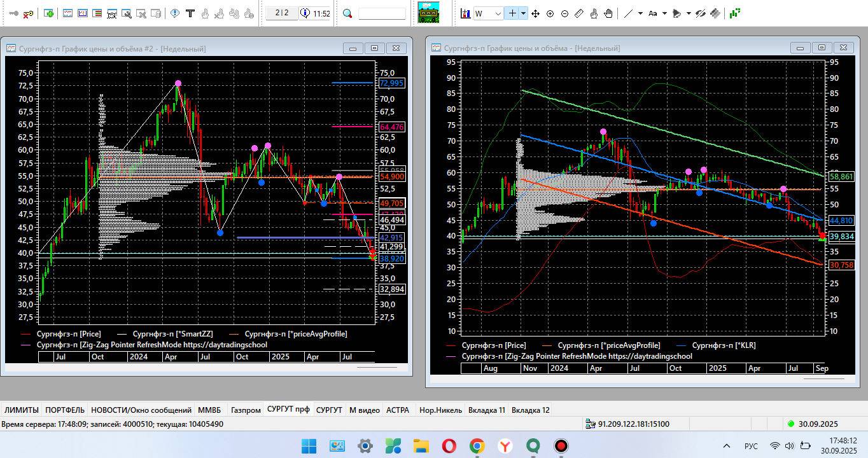Click the disconnect key with red cross

(x=29, y=13)
